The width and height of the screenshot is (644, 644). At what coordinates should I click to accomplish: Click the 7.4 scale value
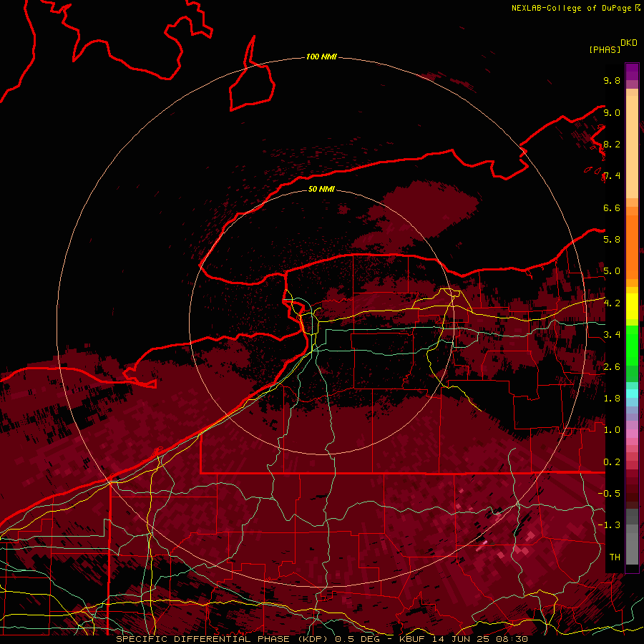point(612,176)
